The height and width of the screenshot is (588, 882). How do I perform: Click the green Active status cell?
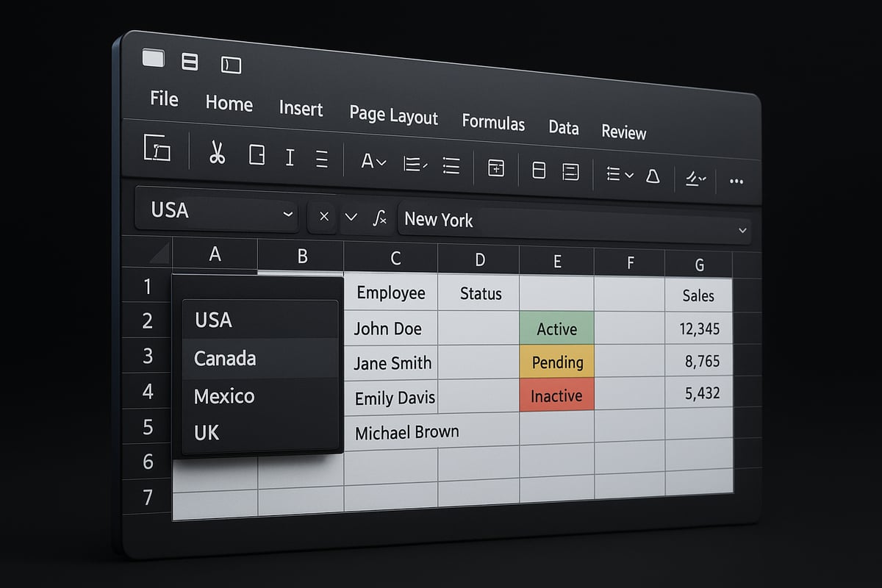pyautogui.click(x=557, y=329)
